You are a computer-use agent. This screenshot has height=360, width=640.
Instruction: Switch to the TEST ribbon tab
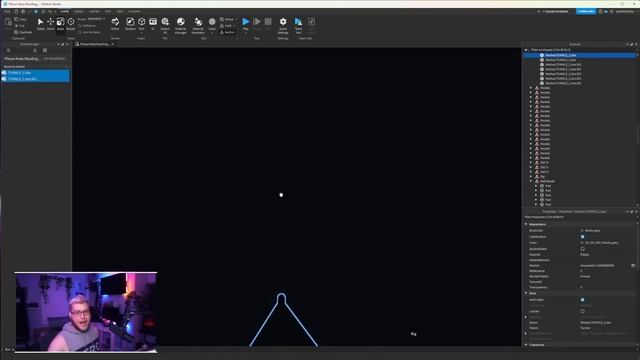point(108,11)
